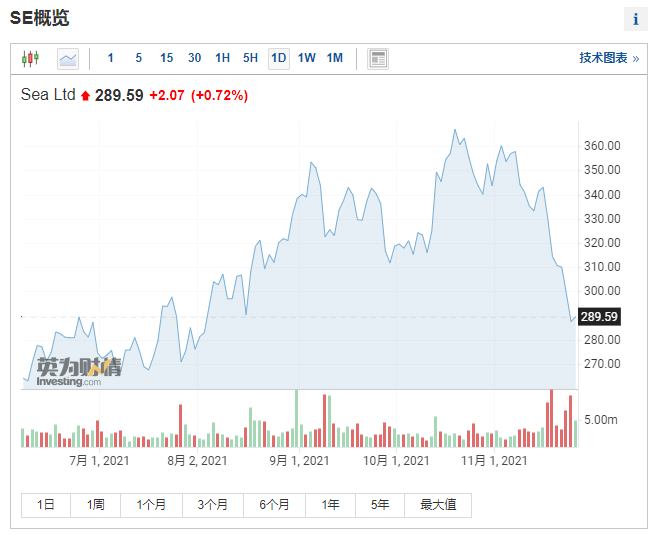Select the 1 minute interval

point(110,58)
